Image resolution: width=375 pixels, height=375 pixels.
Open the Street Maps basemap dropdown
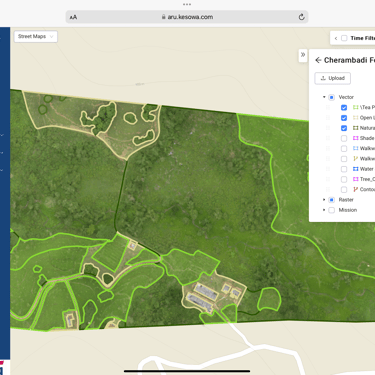[x=36, y=36]
